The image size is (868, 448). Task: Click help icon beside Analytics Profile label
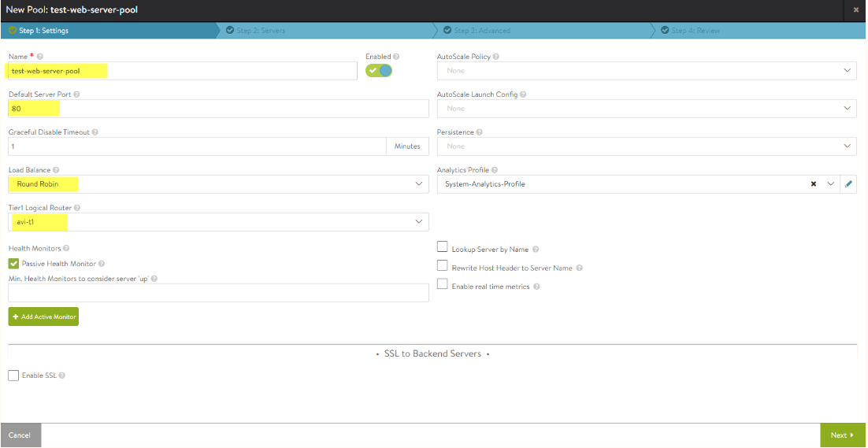coord(495,170)
